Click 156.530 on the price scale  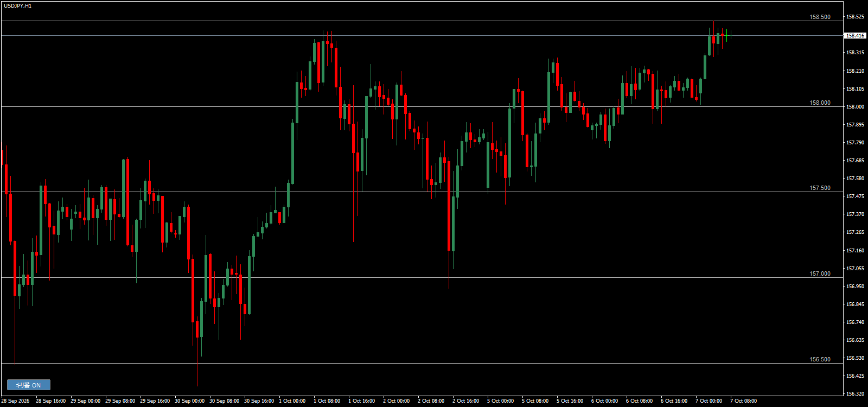[855, 358]
